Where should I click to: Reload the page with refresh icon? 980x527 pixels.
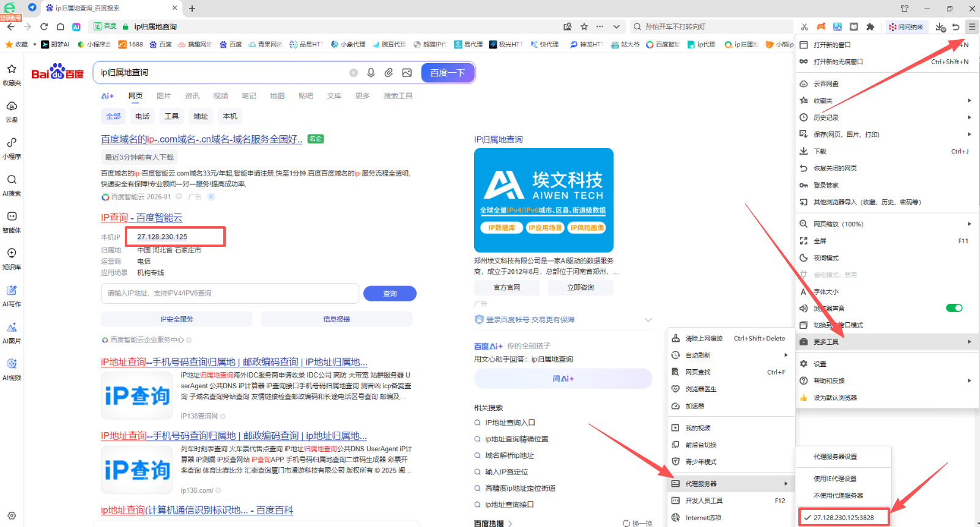tap(44, 27)
